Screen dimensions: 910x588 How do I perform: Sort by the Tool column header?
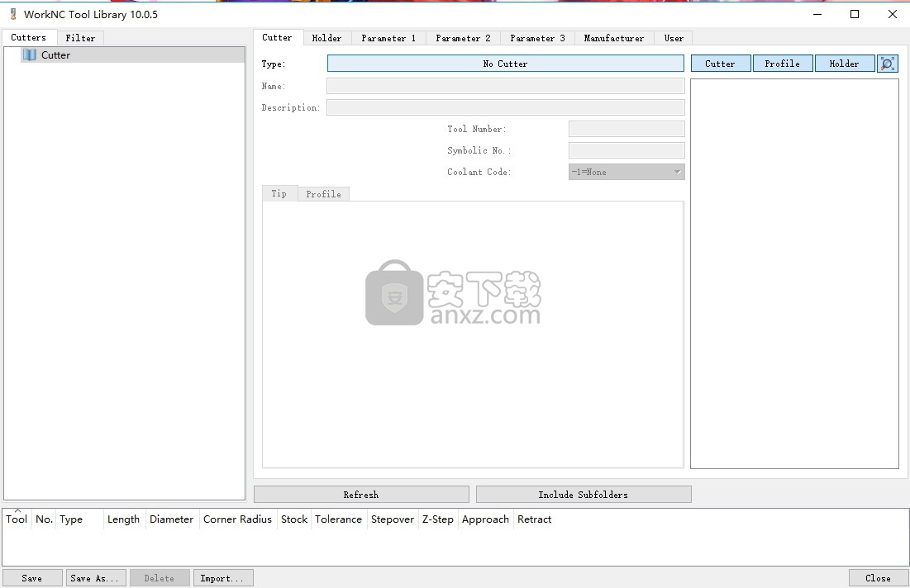pos(17,519)
